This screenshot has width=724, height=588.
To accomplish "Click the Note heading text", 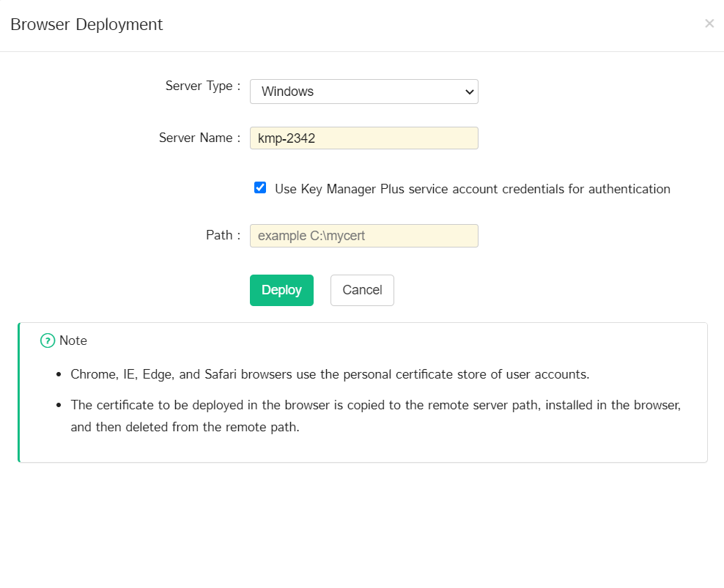I will click(x=73, y=340).
